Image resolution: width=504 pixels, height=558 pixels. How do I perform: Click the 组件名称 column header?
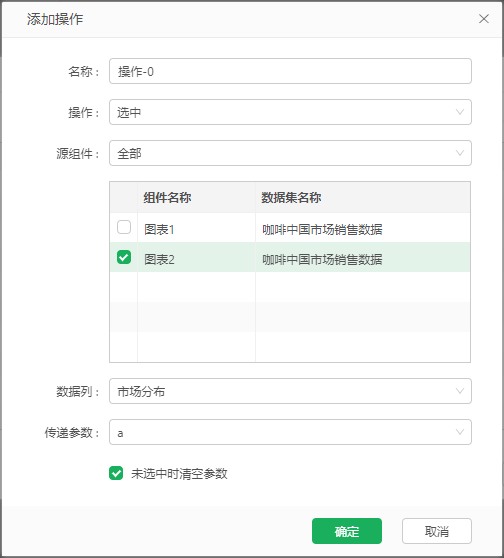coord(196,198)
